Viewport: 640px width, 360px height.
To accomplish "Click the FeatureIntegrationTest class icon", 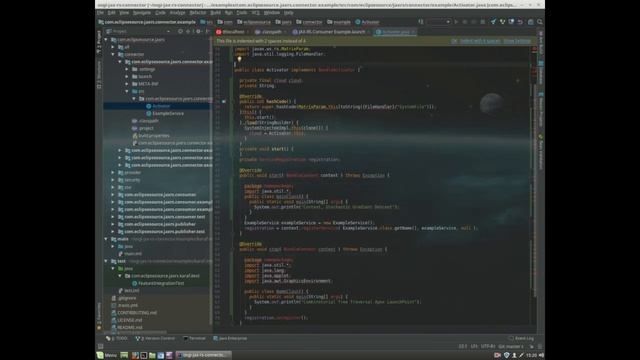I will coord(134,283).
